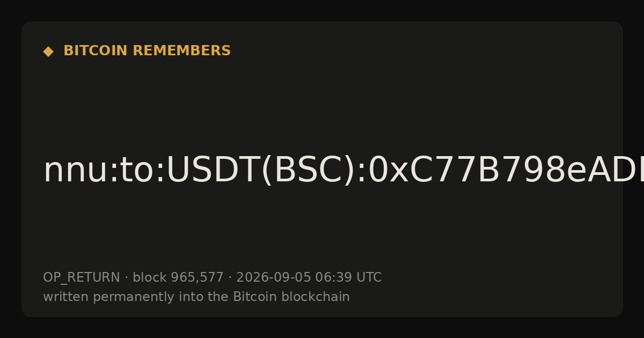644x338 pixels.
Task: Click the word BITCOIN in the header
Action: [96, 51]
